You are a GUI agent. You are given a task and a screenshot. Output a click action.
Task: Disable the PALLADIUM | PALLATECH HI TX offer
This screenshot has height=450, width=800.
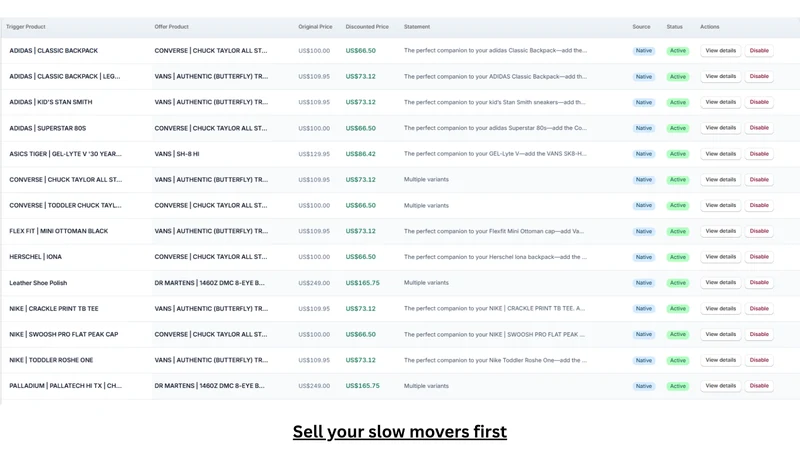759,386
